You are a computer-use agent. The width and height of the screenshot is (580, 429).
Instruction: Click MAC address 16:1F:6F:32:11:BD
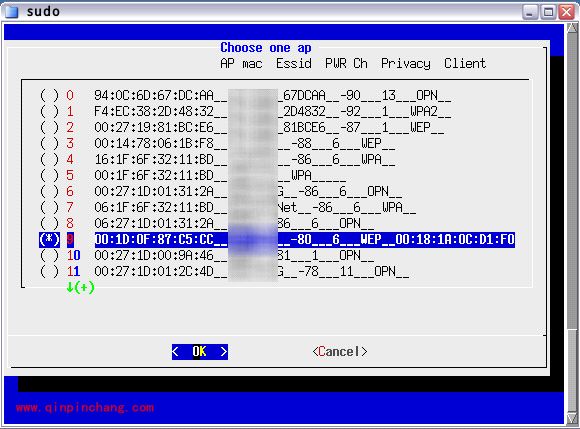(154, 159)
